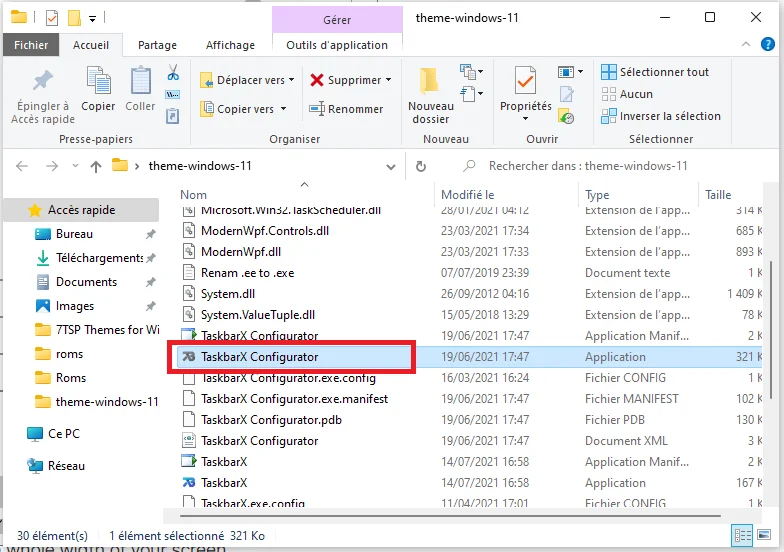This screenshot has height=552, width=784.
Task: Go back with the left arrow
Action: tap(22, 166)
